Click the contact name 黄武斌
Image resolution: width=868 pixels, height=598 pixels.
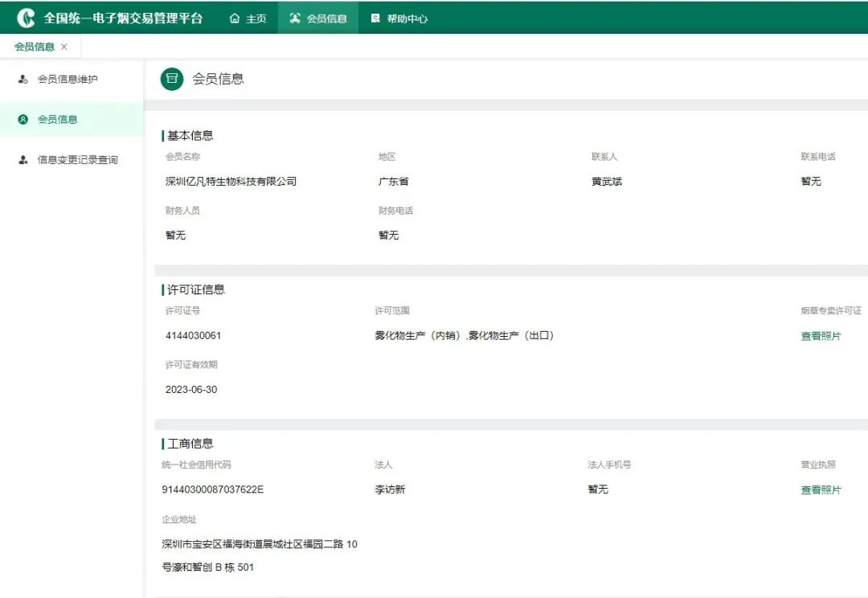point(607,182)
